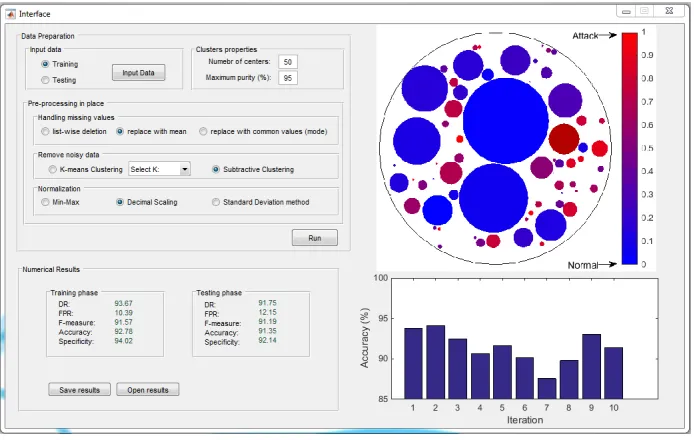The height and width of the screenshot is (440, 694).
Task: Click the Save results button
Action: (80, 390)
